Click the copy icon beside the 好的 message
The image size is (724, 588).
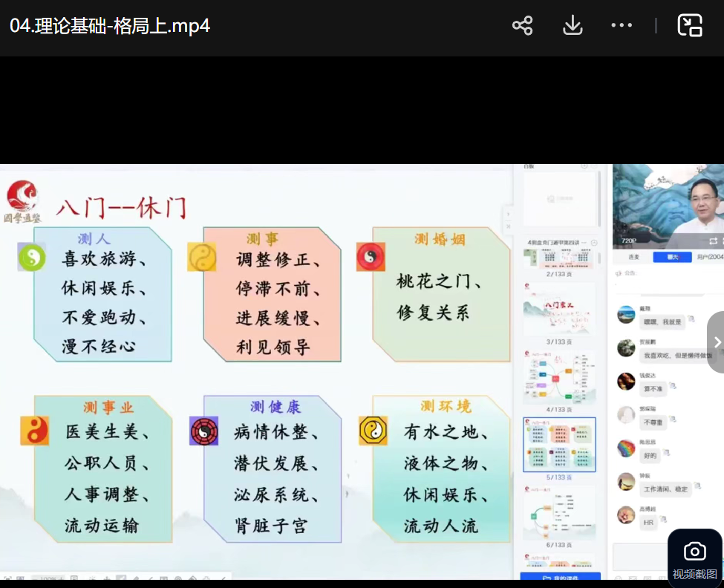(666, 452)
